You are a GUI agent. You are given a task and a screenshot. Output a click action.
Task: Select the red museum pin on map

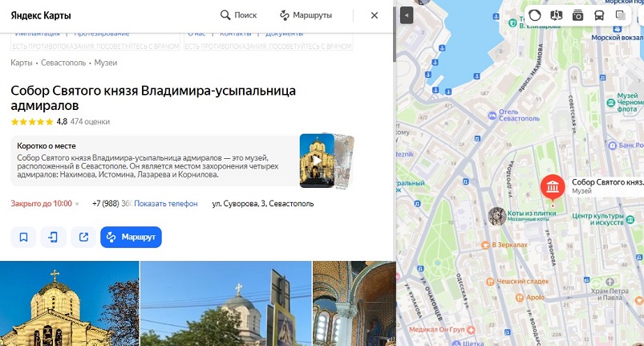click(553, 187)
